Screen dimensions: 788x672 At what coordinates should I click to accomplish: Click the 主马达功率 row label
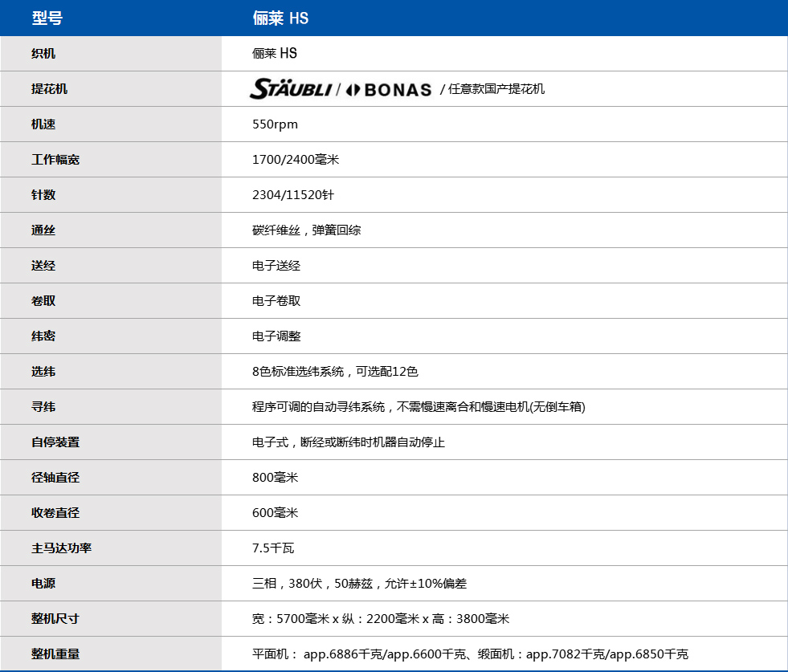click(61, 548)
